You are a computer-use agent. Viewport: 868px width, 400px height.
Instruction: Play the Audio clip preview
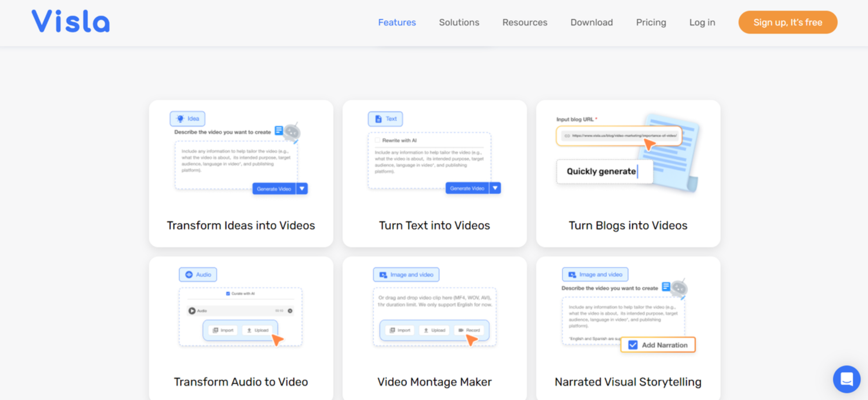[x=192, y=311]
